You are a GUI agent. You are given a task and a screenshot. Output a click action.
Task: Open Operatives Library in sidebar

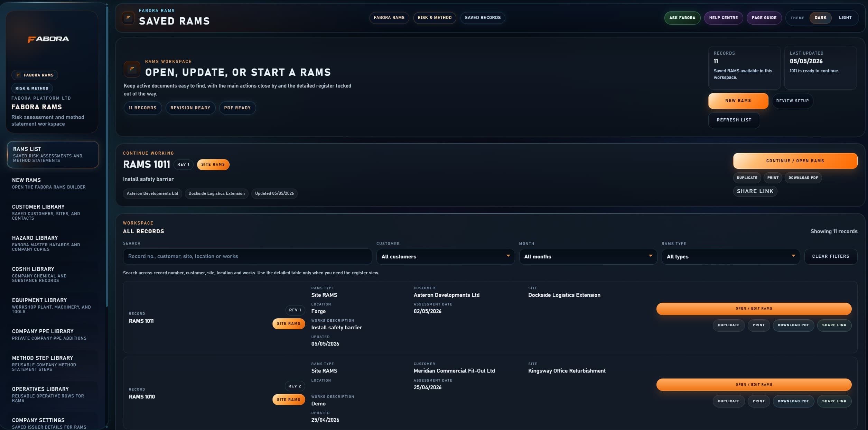click(53, 394)
